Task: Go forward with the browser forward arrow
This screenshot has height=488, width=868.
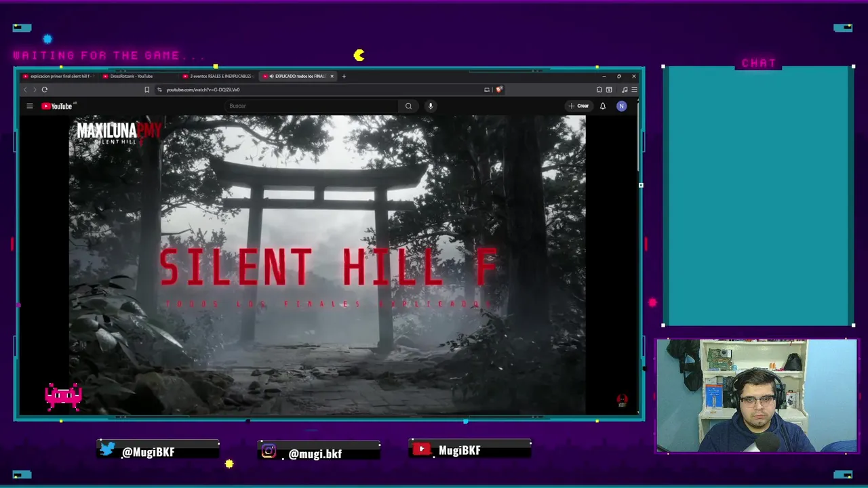Action: pos(35,89)
